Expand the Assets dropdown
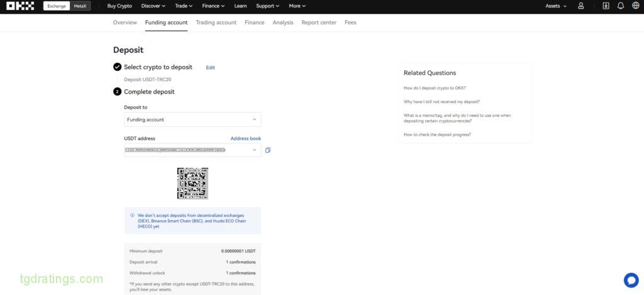This screenshot has height=295, width=644. point(556,6)
